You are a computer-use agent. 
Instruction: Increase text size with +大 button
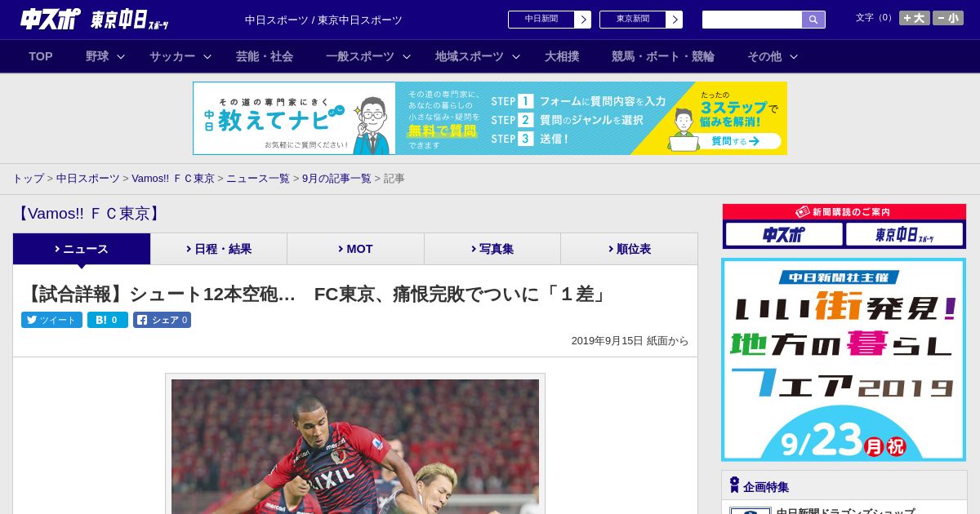coord(914,18)
